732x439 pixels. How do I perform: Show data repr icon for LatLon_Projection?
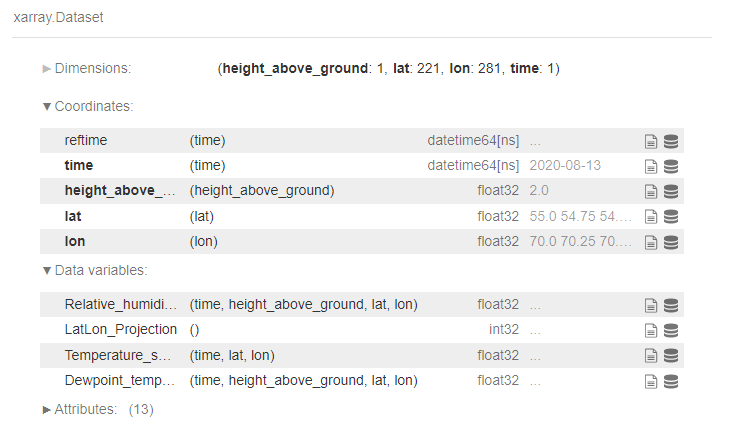tap(670, 330)
